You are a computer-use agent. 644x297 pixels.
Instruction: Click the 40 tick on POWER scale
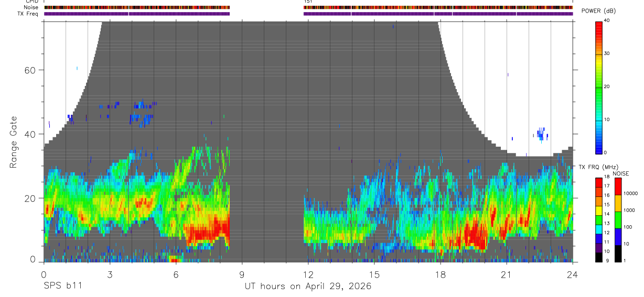tap(606, 20)
